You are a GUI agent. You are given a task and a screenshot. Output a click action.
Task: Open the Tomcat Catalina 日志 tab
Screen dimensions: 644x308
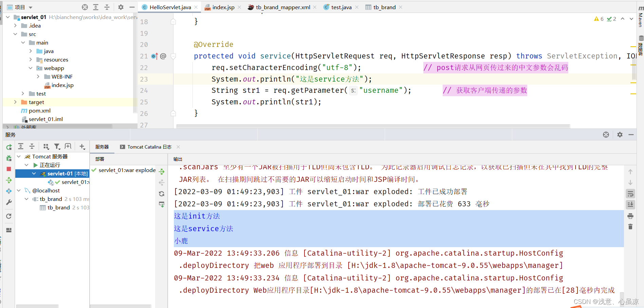(x=146, y=147)
